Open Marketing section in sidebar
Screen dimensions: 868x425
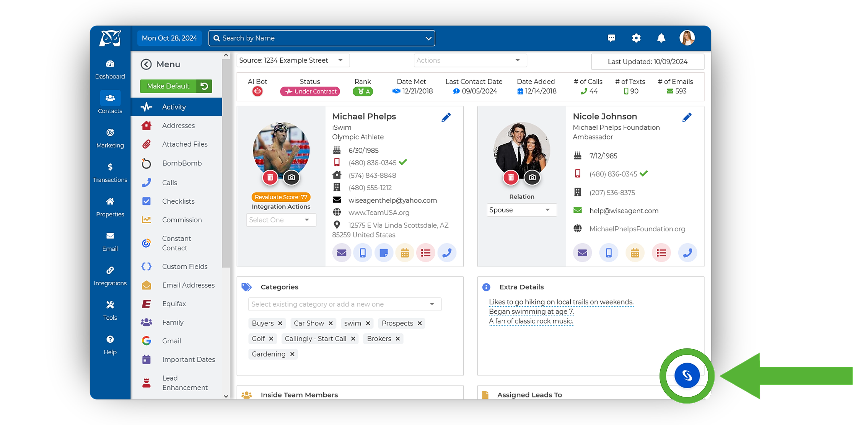coord(110,139)
